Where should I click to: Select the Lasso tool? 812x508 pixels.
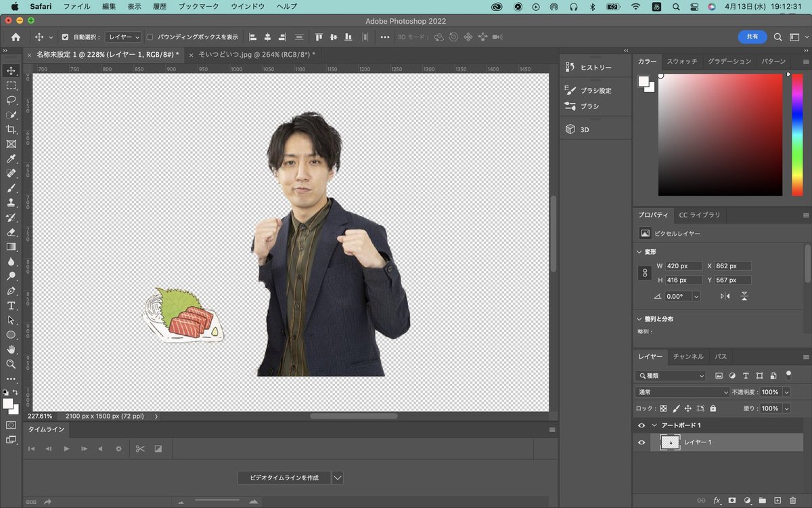pyautogui.click(x=11, y=100)
